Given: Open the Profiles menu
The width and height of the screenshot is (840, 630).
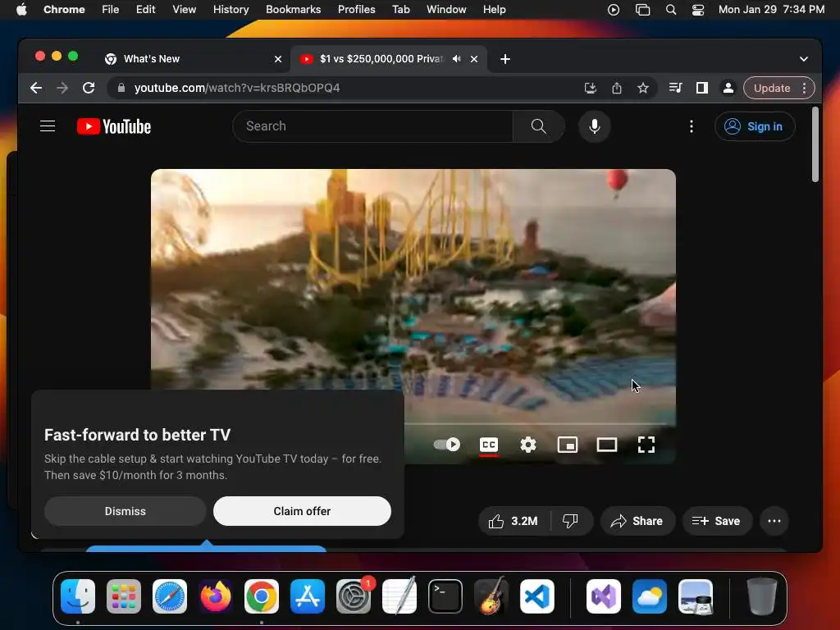Looking at the screenshot, I should pos(356,9).
